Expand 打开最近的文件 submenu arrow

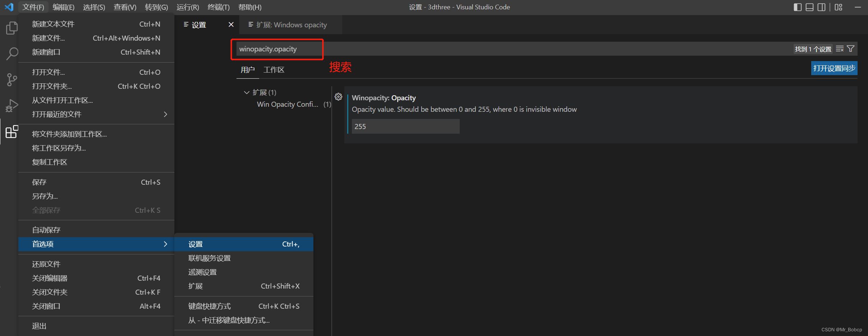[x=165, y=114]
